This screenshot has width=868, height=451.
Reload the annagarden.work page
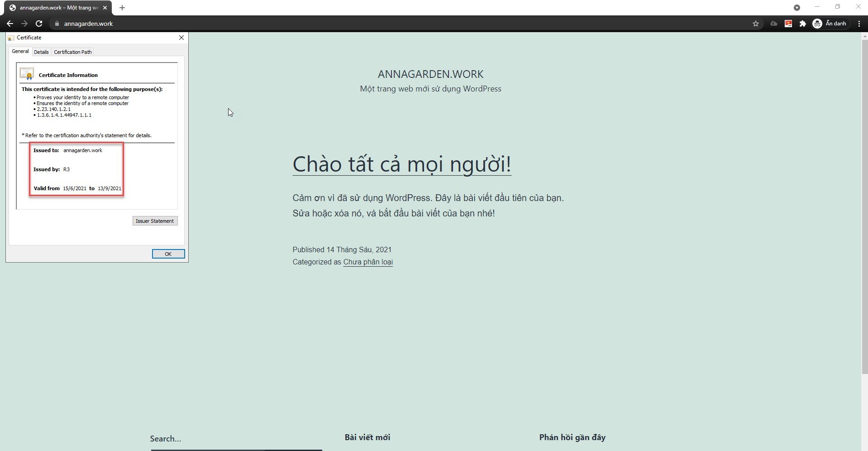[39, 24]
